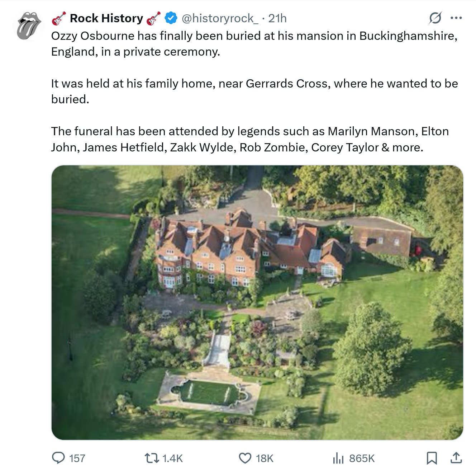Click the guitar emoji before Rock History
The height and width of the screenshot is (475, 476).
[x=59, y=18]
